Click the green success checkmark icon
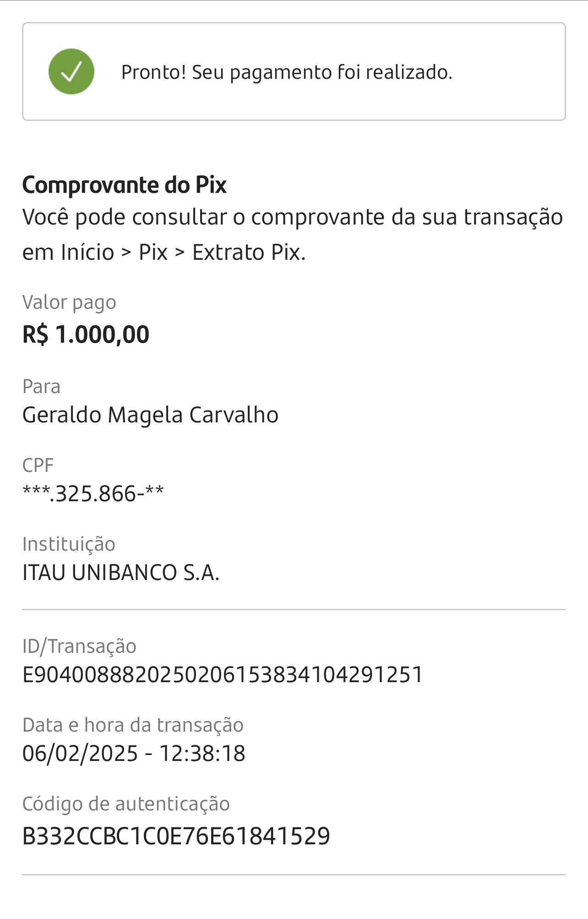588x919 pixels. coord(71,71)
